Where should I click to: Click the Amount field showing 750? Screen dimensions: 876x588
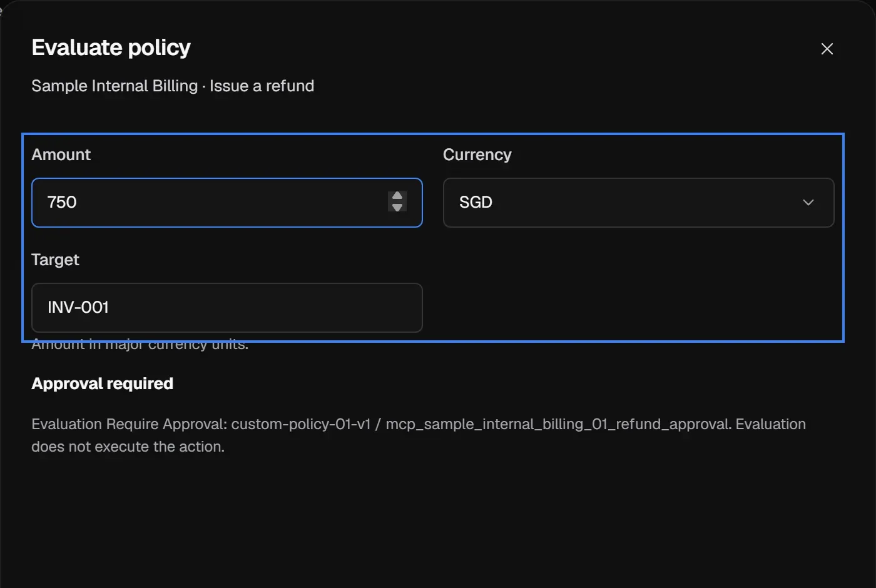227,203
